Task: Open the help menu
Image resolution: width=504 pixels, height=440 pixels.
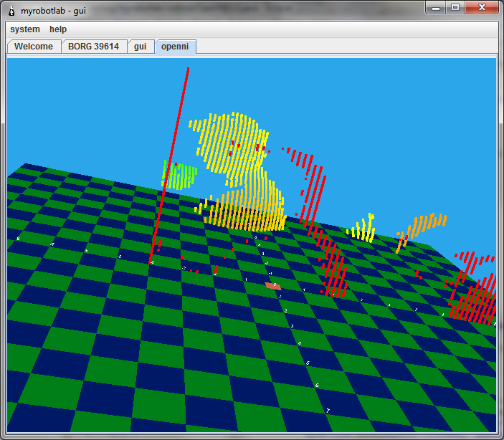Action: click(x=58, y=29)
